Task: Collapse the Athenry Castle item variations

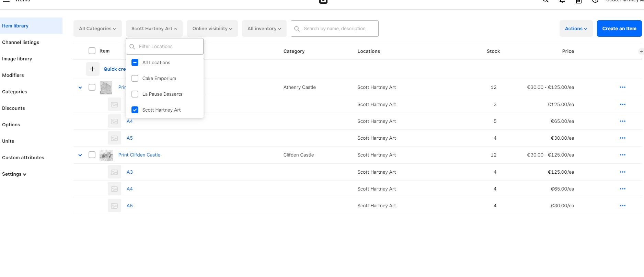Action: click(x=80, y=88)
